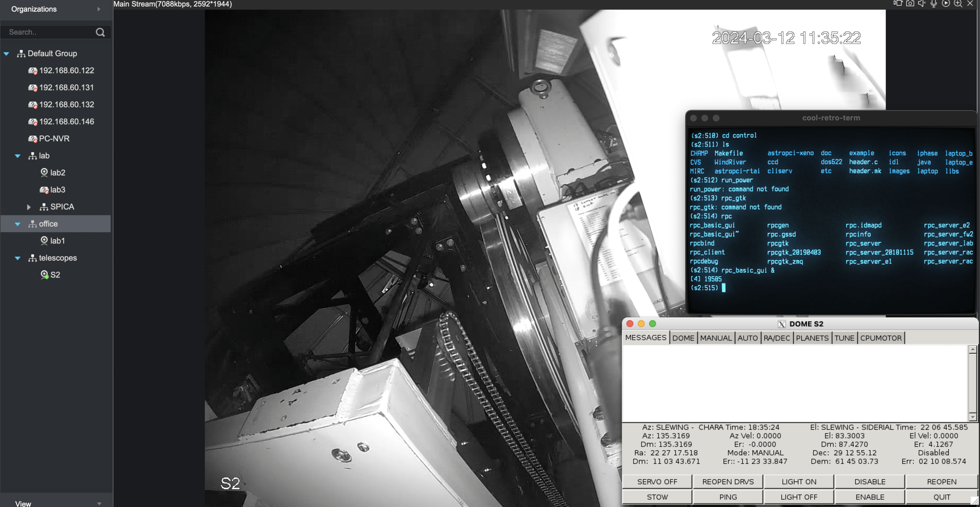
Task: Select the PC-NVR device
Action: (54, 138)
